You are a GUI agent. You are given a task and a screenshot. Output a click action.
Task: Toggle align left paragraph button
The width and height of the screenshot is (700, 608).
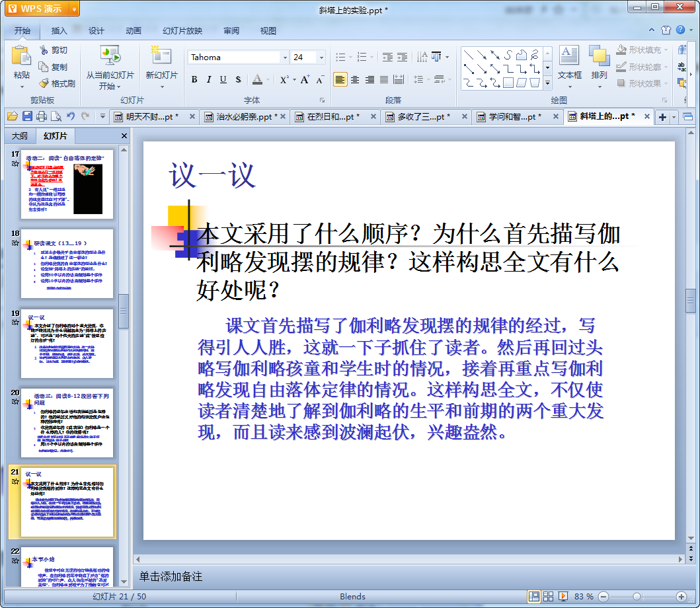pos(340,79)
